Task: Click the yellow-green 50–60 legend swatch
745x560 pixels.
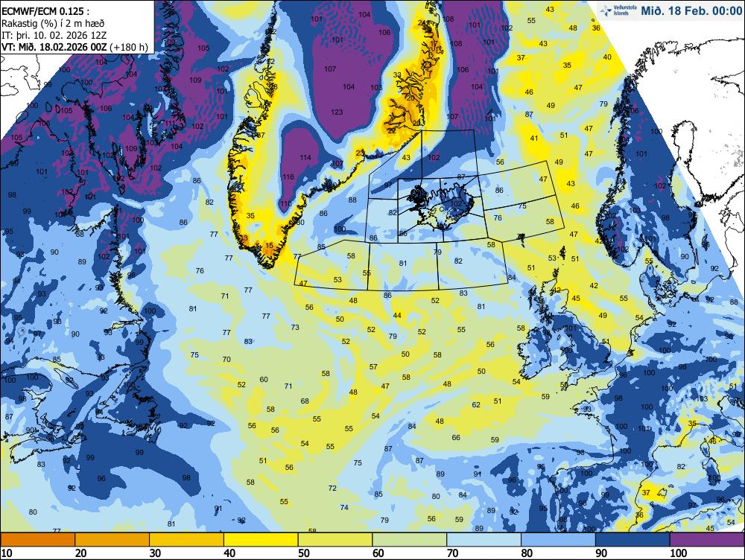Action: (x=335, y=540)
